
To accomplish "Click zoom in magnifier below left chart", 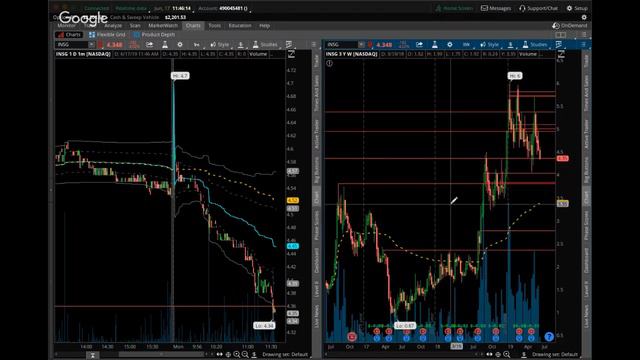I will click(x=237, y=354).
